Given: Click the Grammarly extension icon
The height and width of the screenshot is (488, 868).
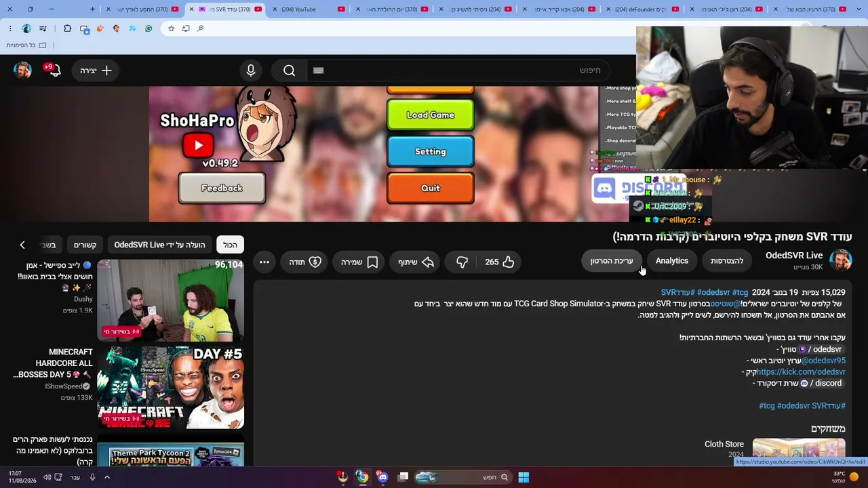Looking at the screenshot, I should pyautogui.click(x=149, y=28).
